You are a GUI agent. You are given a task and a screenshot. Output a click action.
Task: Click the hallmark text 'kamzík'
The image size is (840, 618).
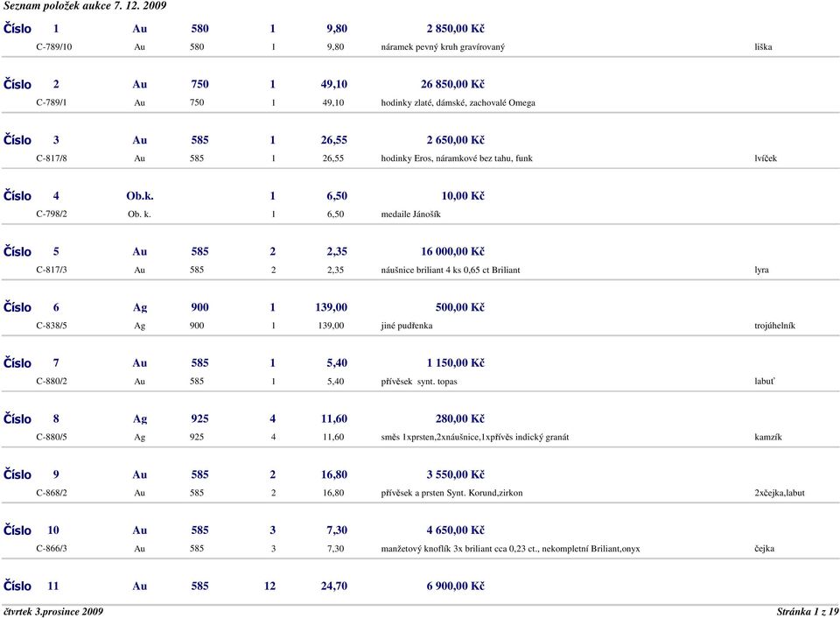click(x=767, y=437)
